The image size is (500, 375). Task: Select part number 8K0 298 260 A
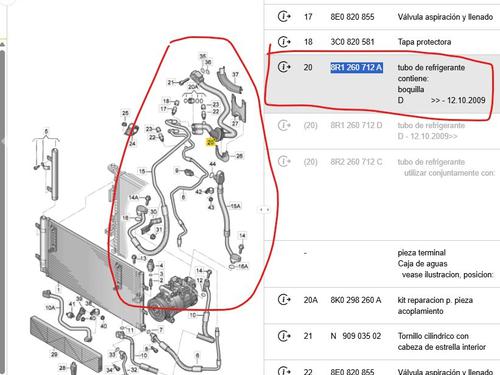(x=356, y=300)
